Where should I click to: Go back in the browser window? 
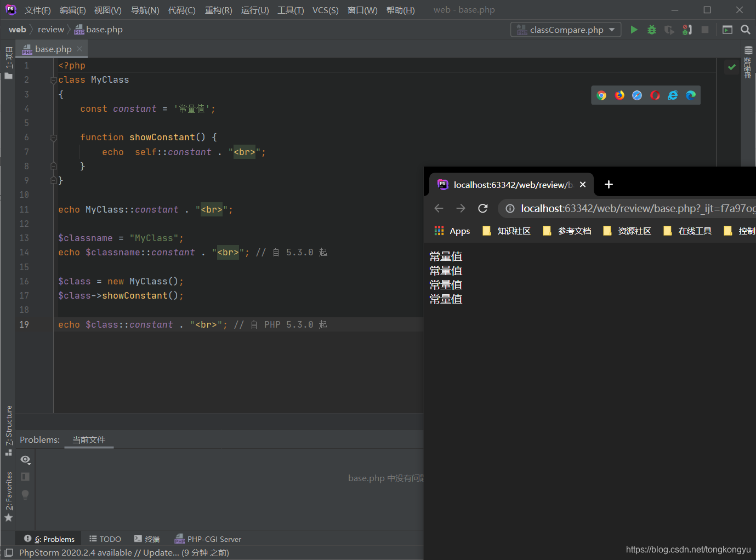point(439,208)
